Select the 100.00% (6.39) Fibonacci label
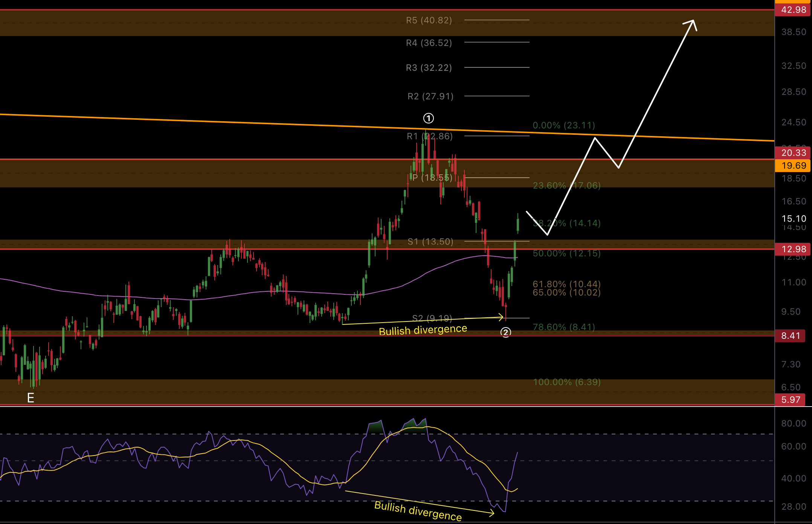This screenshot has width=812, height=524. 566,382
